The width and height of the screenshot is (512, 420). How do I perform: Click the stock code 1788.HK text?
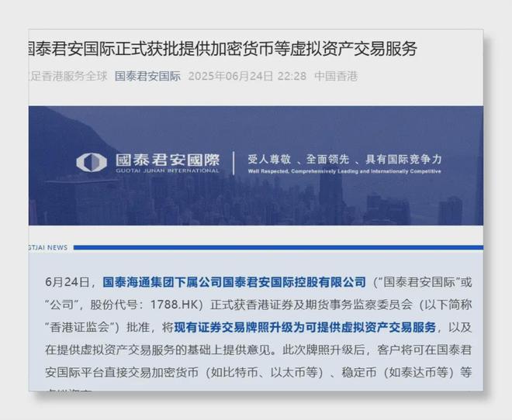(x=174, y=305)
